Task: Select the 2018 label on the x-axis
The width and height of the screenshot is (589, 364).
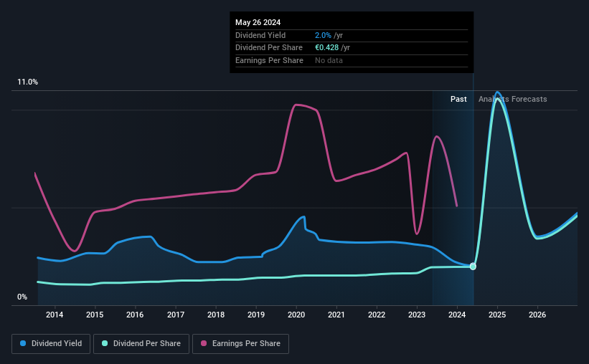Action: pyautogui.click(x=216, y=315)
